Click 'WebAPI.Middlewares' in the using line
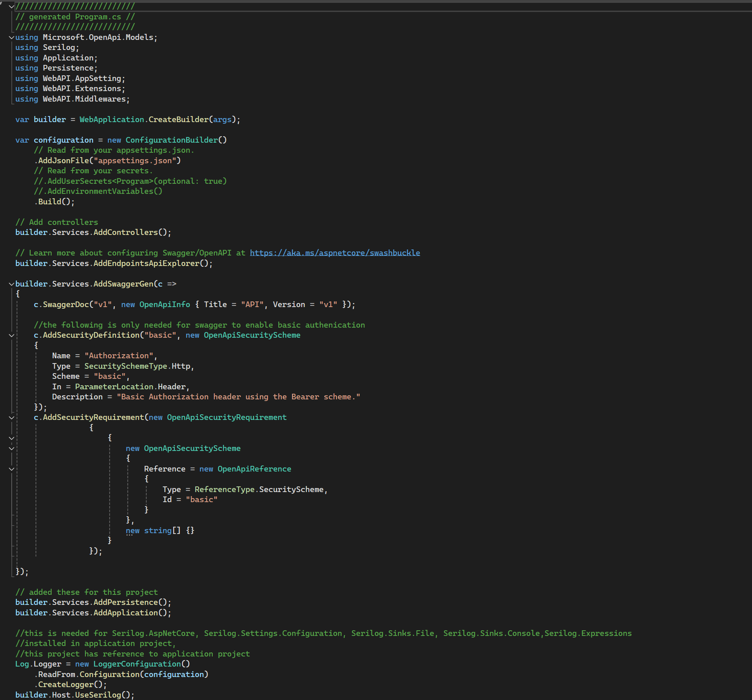752x700 pixels. click(85, 99)
